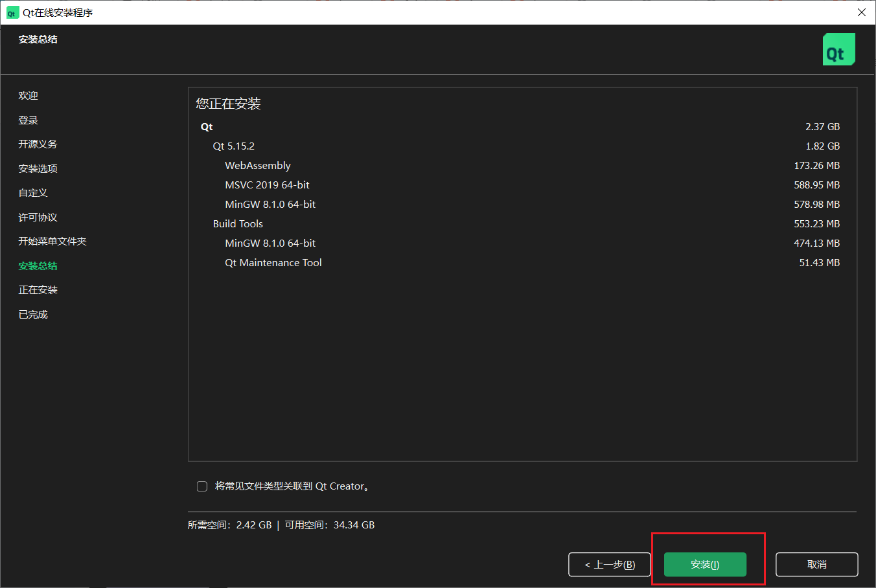Image resolution: width=876 pixels, height=588 pixels.
Task: Go back with the 上一步(B) button
Action: coord(609,565)
